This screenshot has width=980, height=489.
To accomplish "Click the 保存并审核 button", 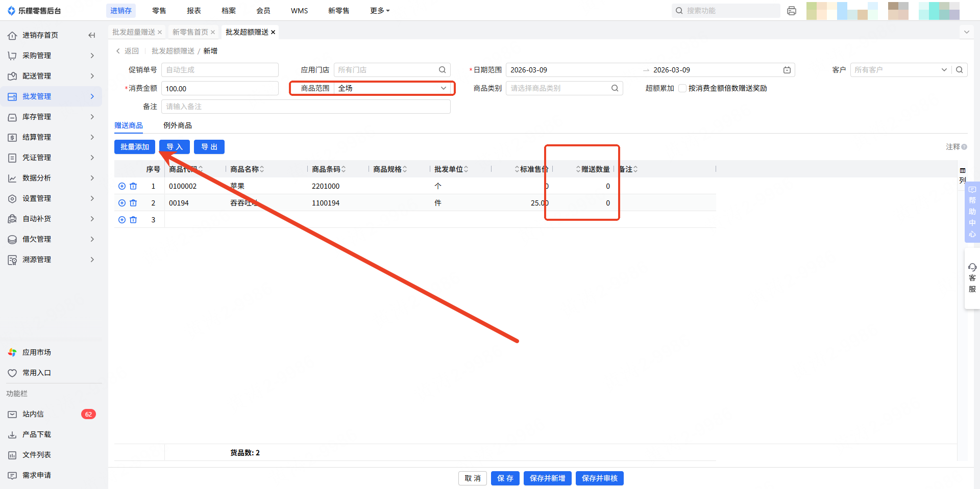I will (600, 478).
